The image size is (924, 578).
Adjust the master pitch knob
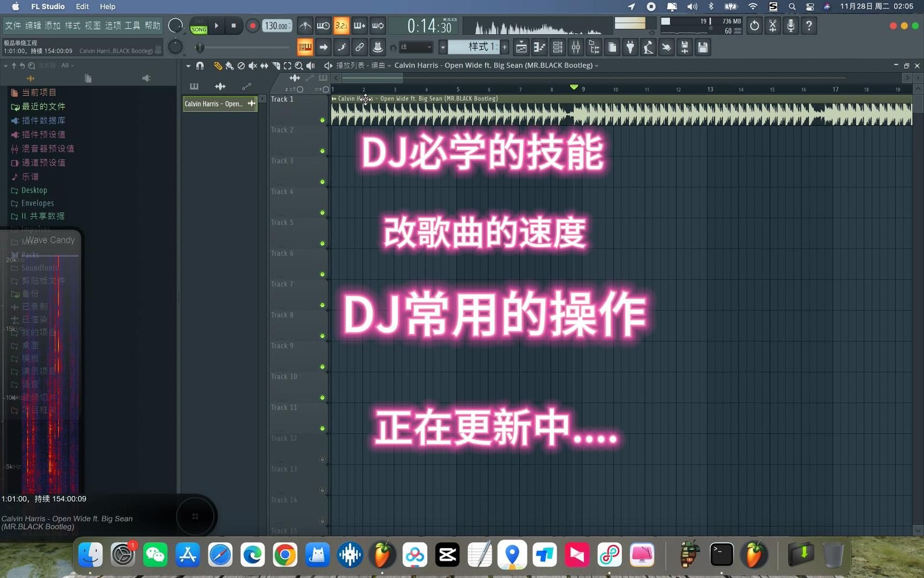click(175, 47)
